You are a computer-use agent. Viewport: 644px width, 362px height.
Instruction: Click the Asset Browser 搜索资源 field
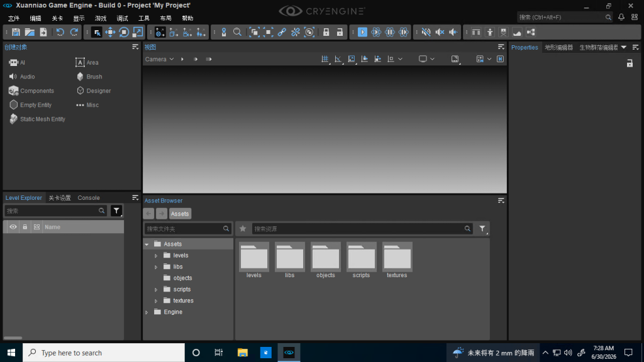tap(362, 229)
